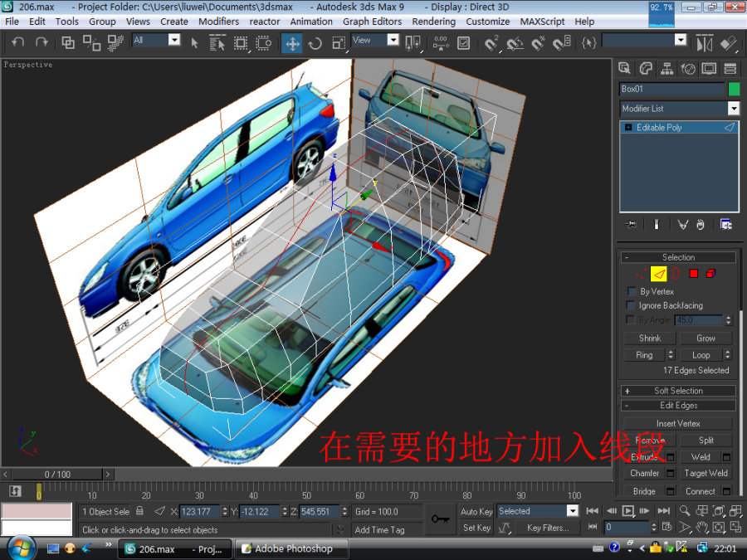Toggle Spinner Snap icon
The image size is (747, 560).
coord(562,43)
